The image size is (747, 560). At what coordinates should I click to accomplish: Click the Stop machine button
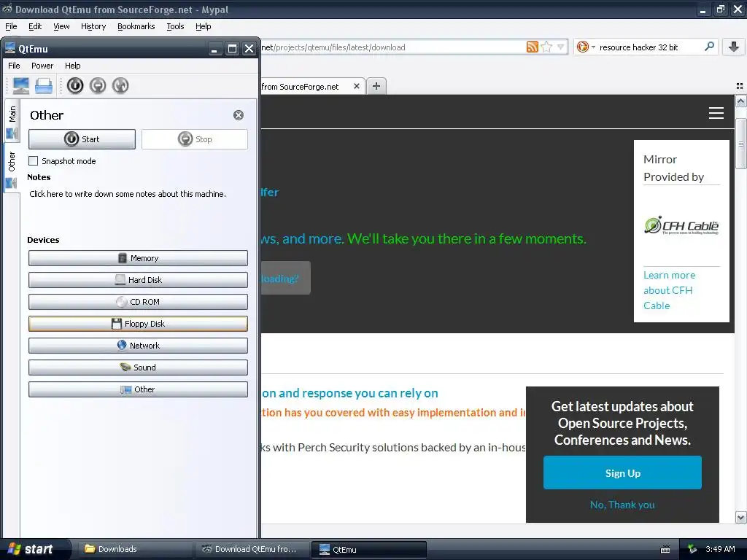tap(195, 139)
